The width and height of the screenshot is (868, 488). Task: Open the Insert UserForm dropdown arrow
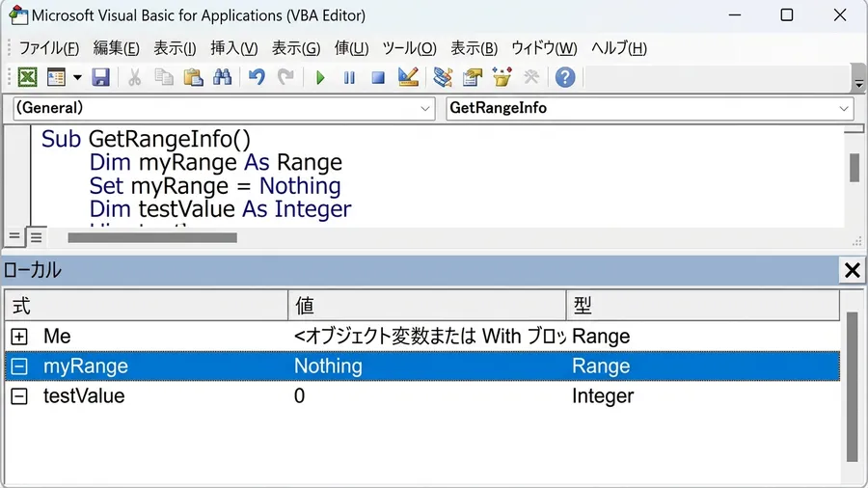pyautogui.click(x=77, y=77)
